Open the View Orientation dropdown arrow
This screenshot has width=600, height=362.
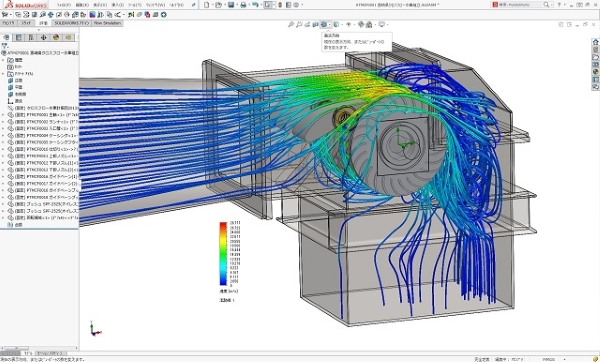(x=329, y=24)
